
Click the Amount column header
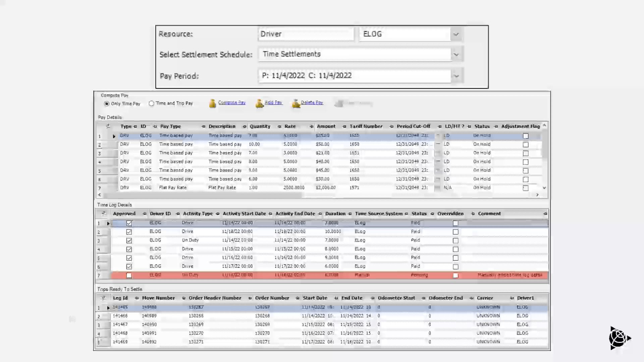coord(326,126)
